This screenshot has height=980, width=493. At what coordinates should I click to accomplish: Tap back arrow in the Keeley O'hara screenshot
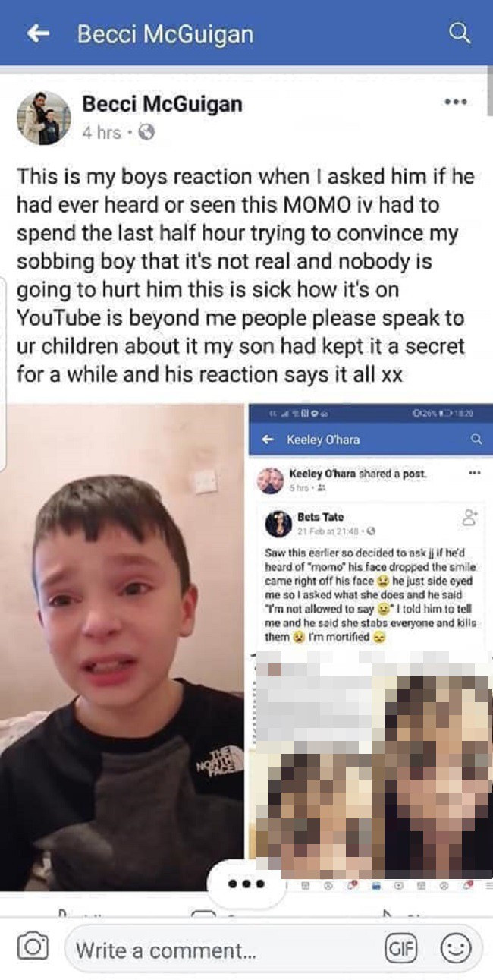(268, 440)
